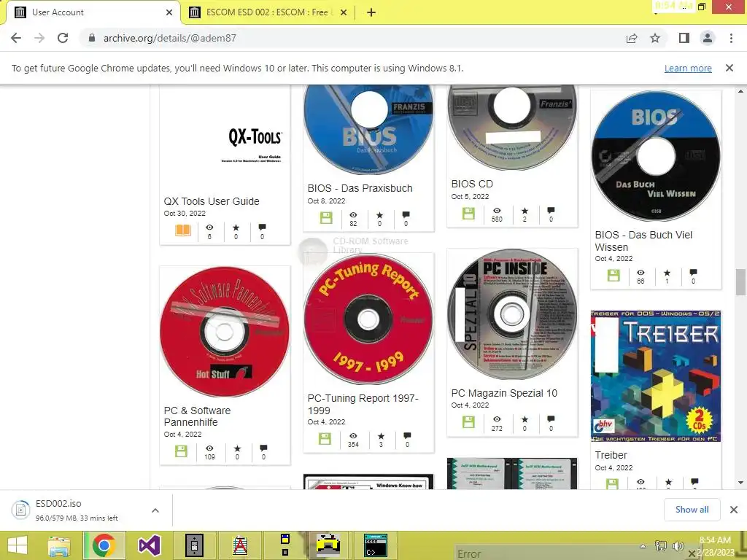This screenshot has height=560, width=747.
Task: Click the Treiber box cover thumbnail
Action: click(x=656, y=376)
